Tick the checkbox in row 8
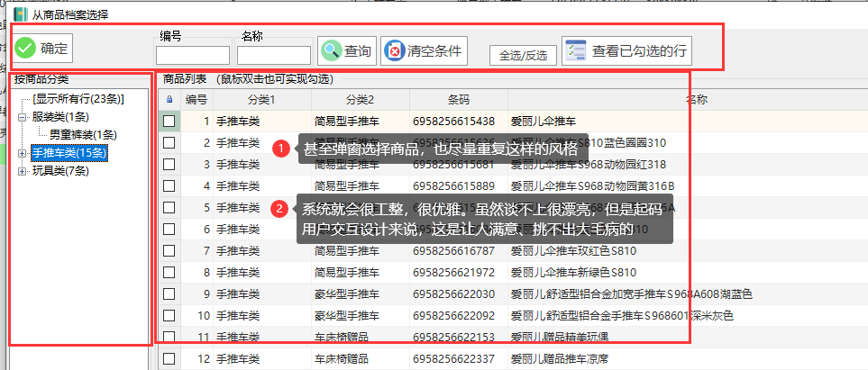The height and width of the screenshot is (370, 868). point(169,272)
